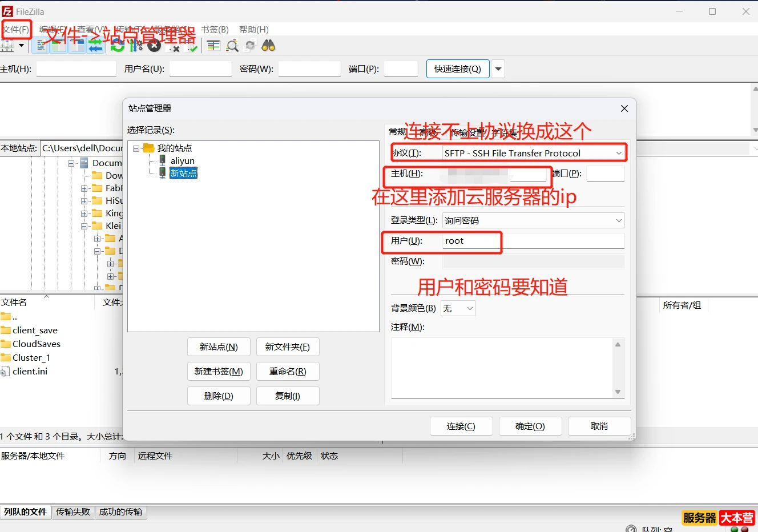The width and height of the screenshot is (758, 532).
Task: Click the 注释(M) comment text area
Action: [x=502, y=368]
